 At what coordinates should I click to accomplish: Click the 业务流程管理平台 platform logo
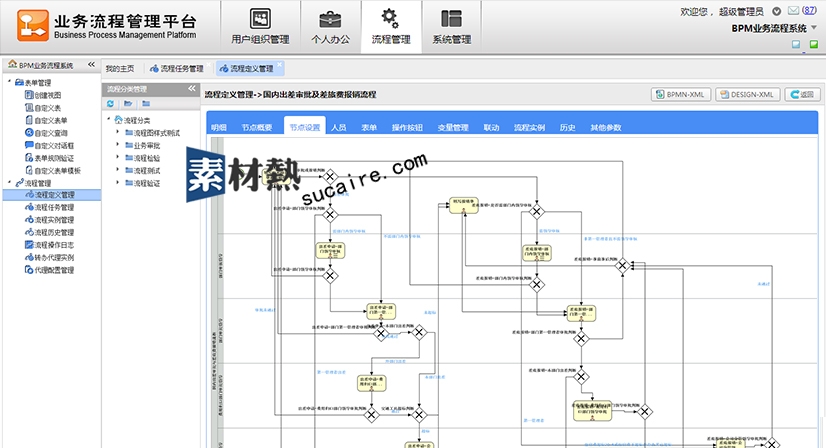tap(107, 26)
